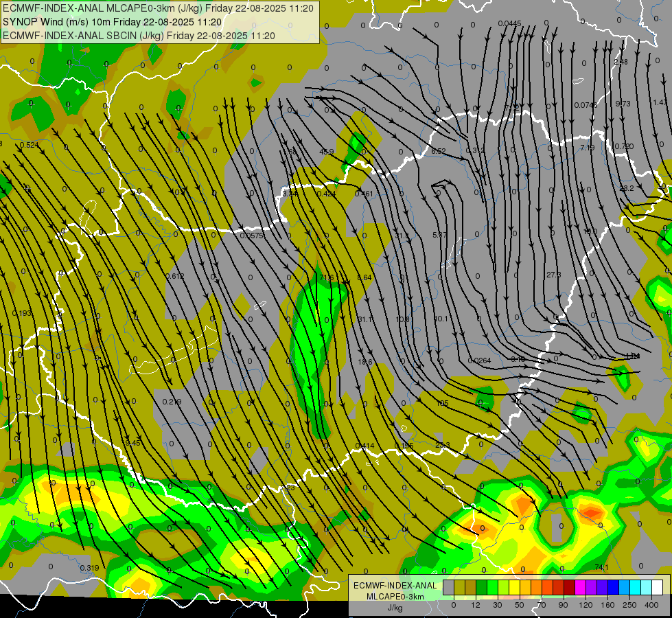672x618 pixels.
Task: Click the map value 0.612
Action: pos(175,276)
